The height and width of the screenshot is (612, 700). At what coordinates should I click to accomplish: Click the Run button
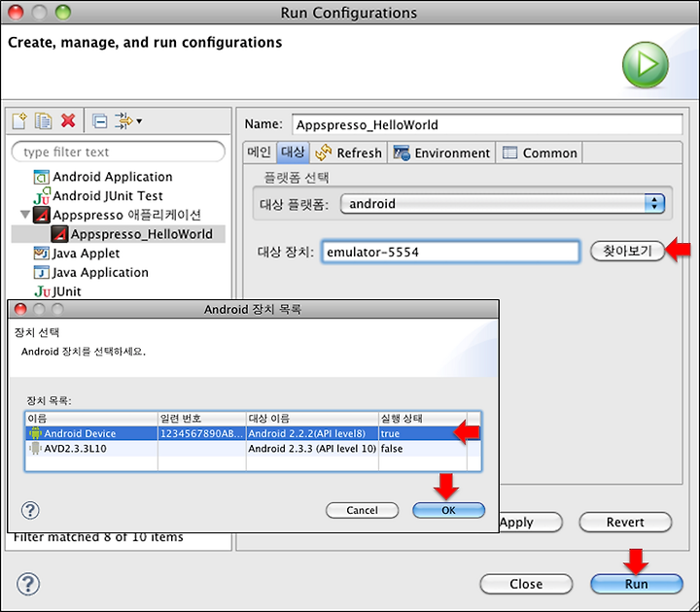point(636,584)
